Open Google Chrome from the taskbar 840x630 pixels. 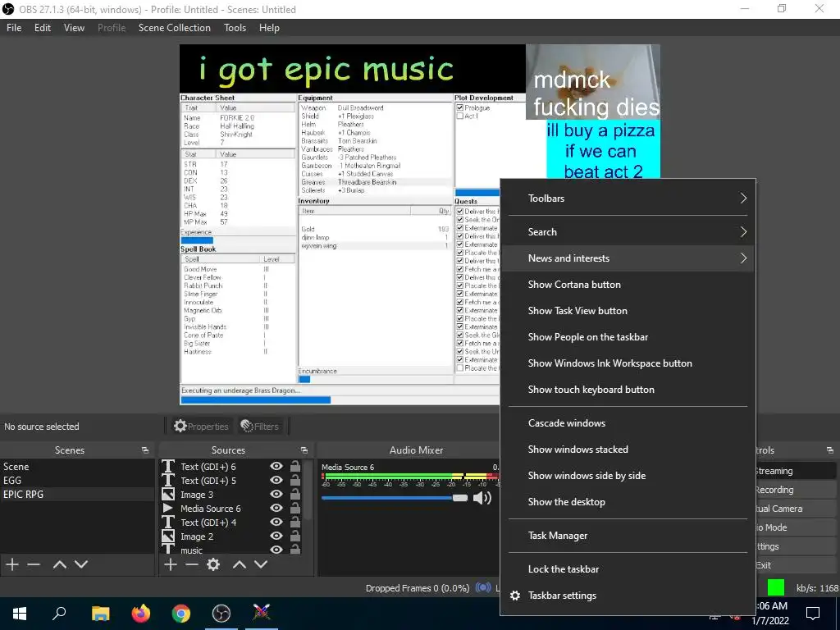point(181,613)
